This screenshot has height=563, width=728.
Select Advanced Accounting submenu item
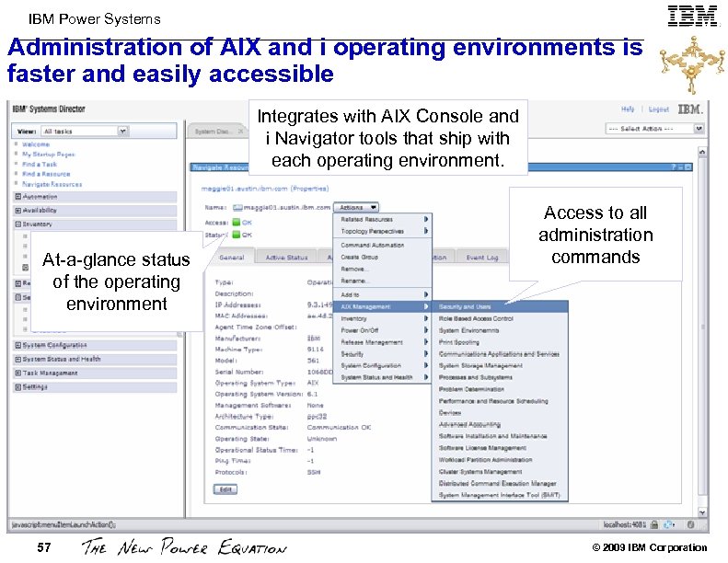tap(500, 425)
